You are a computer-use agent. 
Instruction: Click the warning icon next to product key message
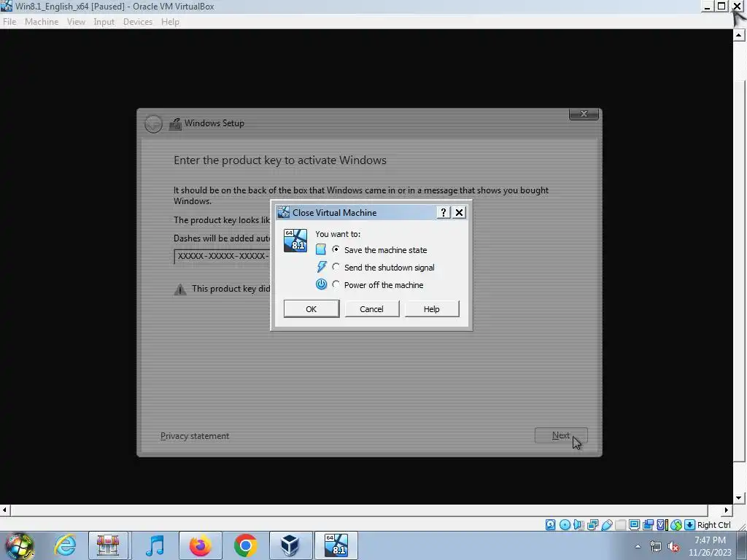point(180,289)
